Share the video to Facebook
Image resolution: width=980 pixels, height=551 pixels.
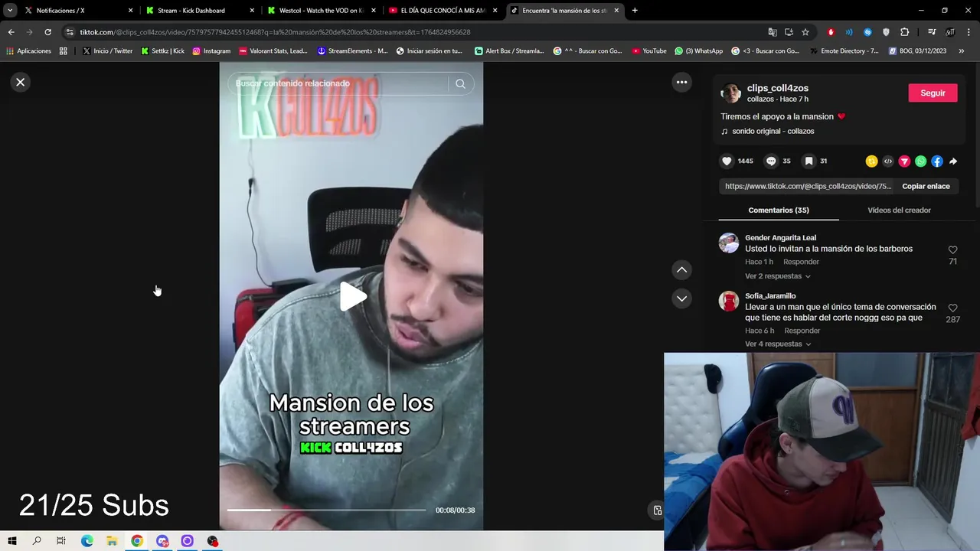click(937, 161)
